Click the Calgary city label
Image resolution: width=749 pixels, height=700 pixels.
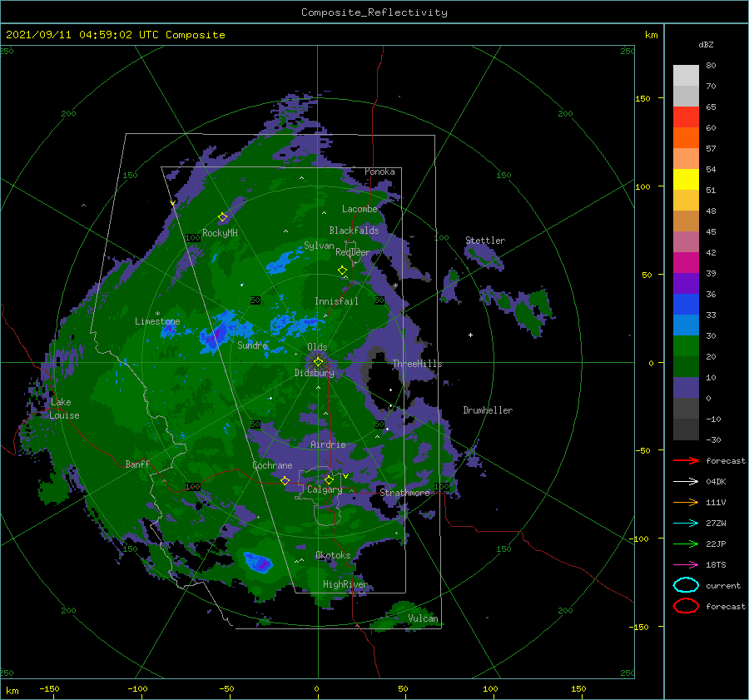325,489
